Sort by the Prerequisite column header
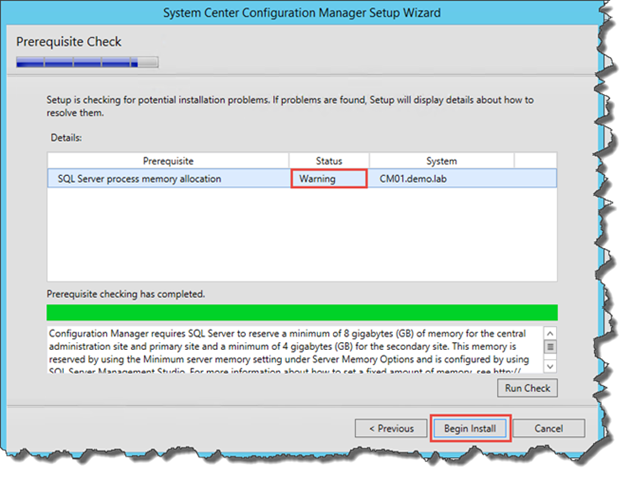 pos(168,161)
